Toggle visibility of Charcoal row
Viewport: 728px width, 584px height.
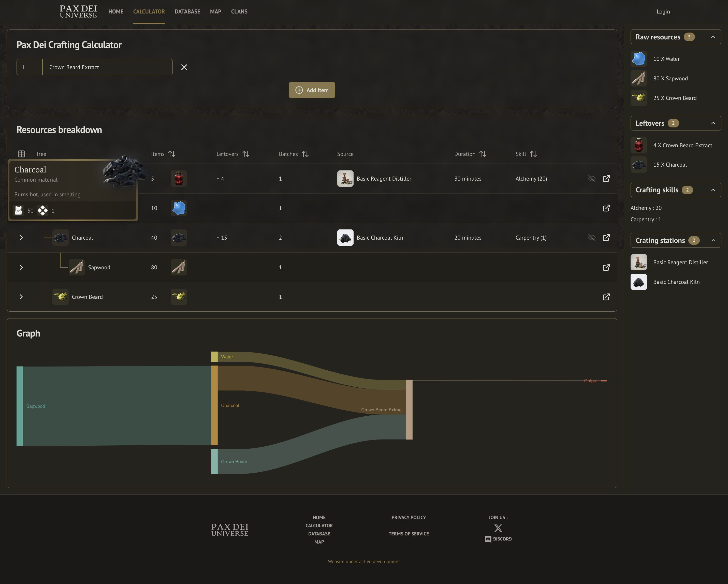592,238
